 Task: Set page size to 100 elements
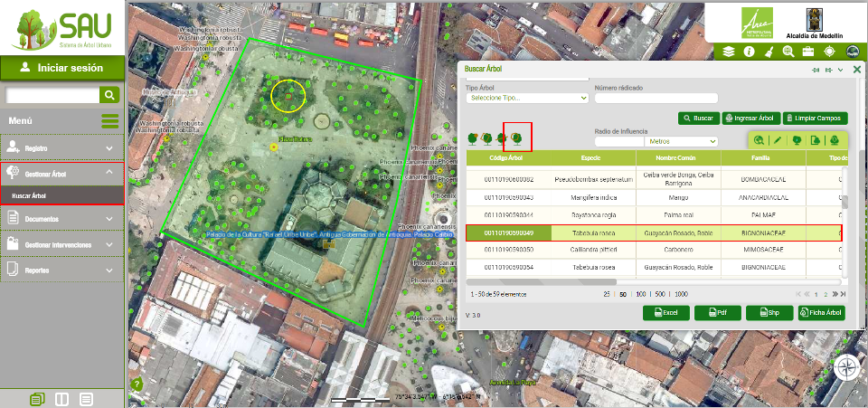pyautogui.click(x=641, y=294)
